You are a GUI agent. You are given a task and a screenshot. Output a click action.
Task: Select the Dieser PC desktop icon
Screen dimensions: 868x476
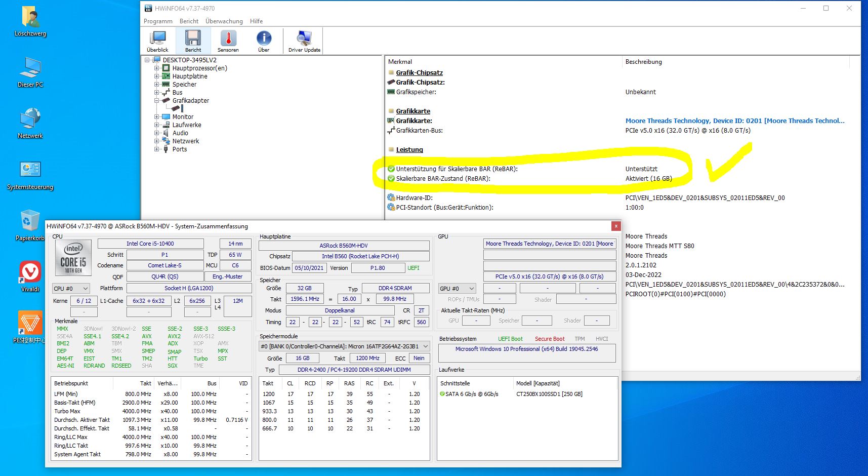coord(30,72)
